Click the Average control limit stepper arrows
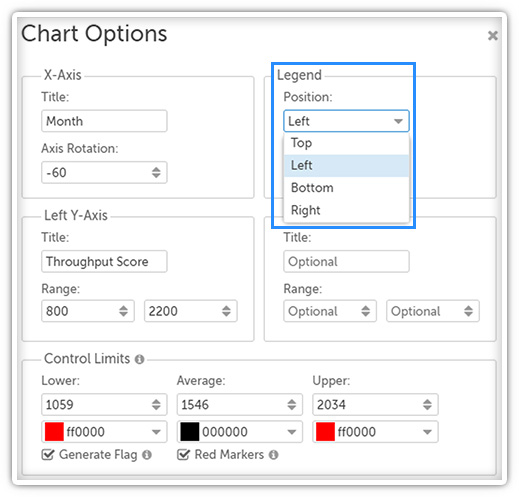Viewport: 519px width, 497px height. coord(292,405)
